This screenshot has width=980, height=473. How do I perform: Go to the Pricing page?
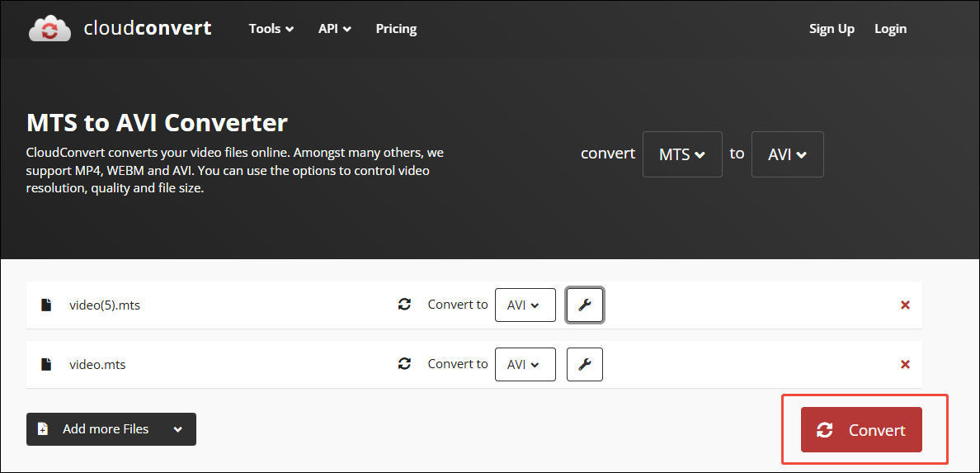[x=396, y=29]
